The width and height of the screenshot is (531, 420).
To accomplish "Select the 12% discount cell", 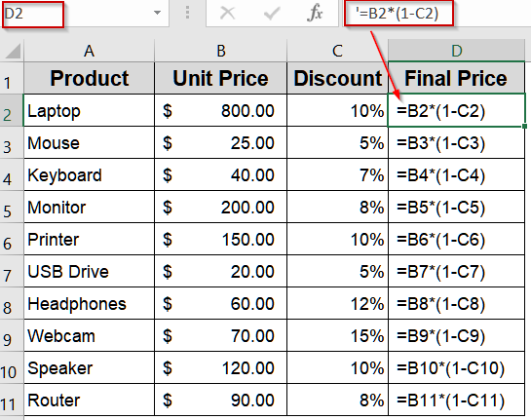I will [337, 303].
